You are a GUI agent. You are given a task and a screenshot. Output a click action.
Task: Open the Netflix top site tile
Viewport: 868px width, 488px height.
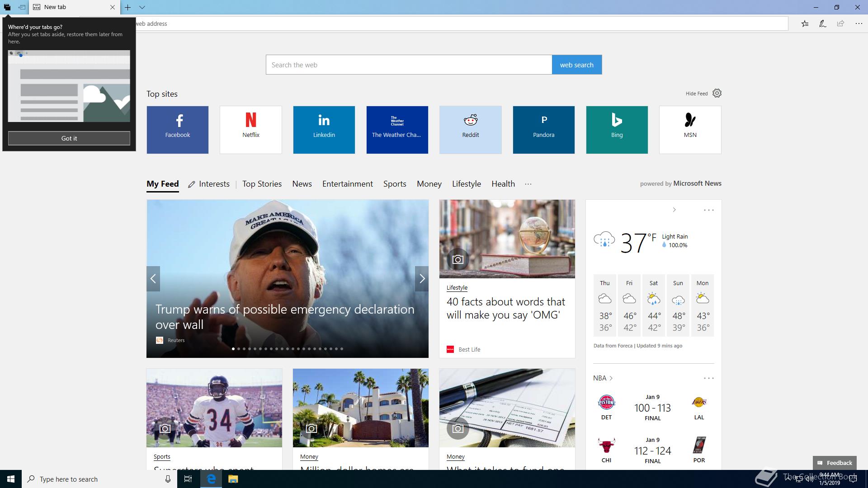pos(251,130)
